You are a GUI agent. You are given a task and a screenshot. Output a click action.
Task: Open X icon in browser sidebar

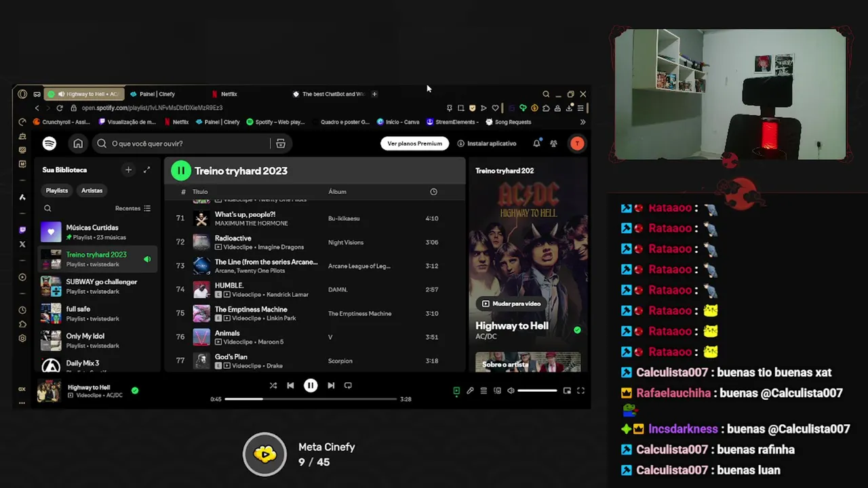[22, 244]
